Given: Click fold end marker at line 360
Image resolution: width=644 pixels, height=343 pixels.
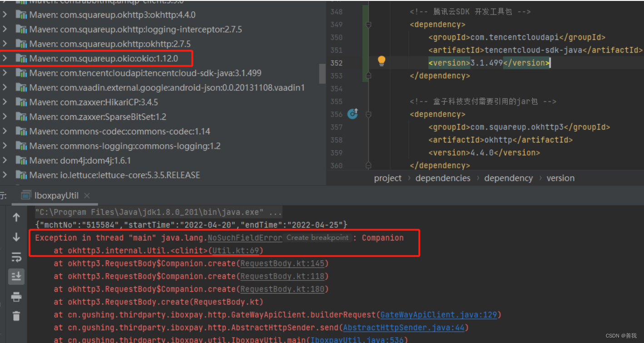Looking at the screenshot, I should pos(368,166).
